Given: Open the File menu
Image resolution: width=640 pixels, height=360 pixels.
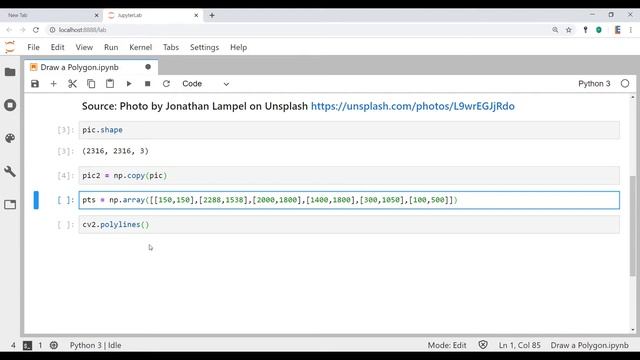Looking at the screenshot, I should point(33,47).
